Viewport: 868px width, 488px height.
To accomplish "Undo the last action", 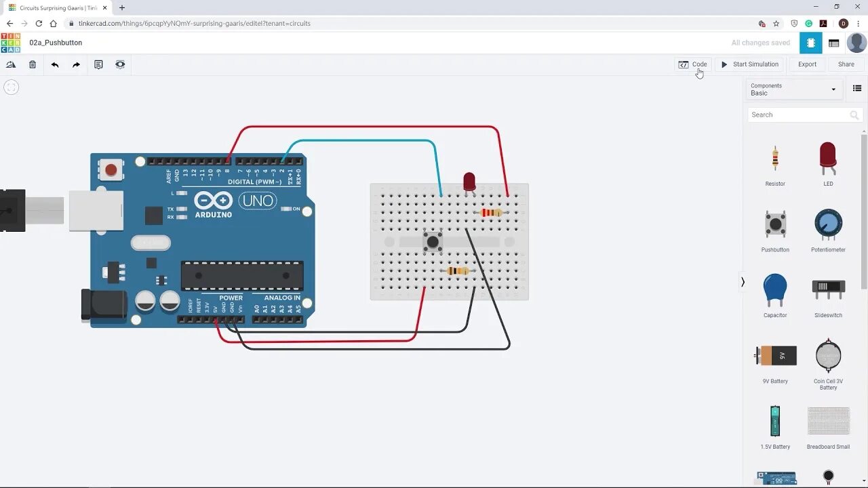I will (x=55, y=64).
